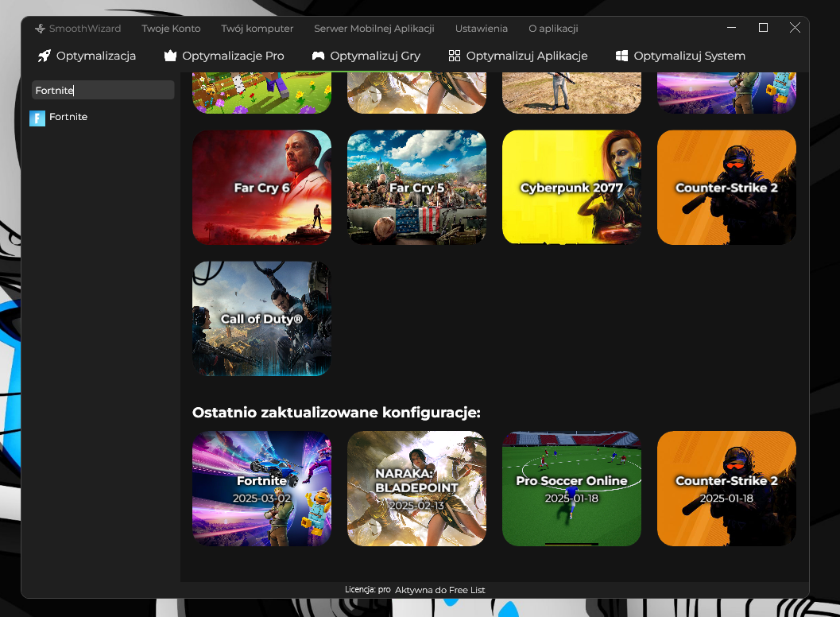Open Serwer Mobilnej Aplikacji menu

click(374, 29)
